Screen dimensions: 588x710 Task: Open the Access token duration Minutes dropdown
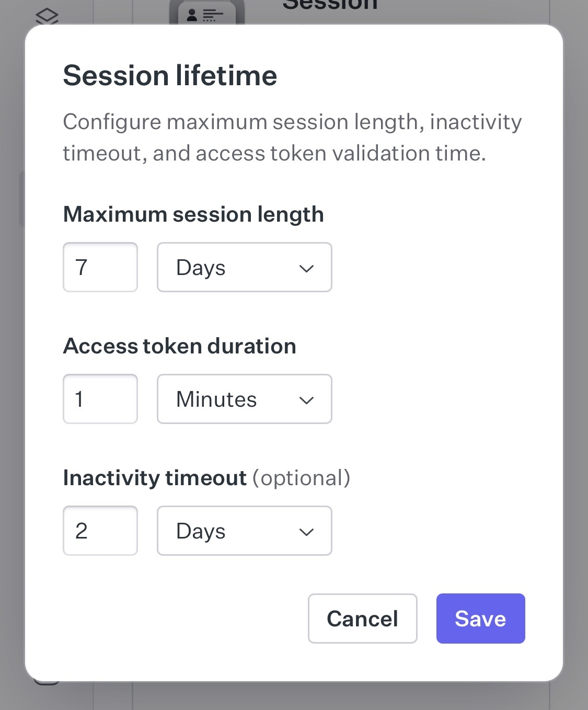point(244,399)
